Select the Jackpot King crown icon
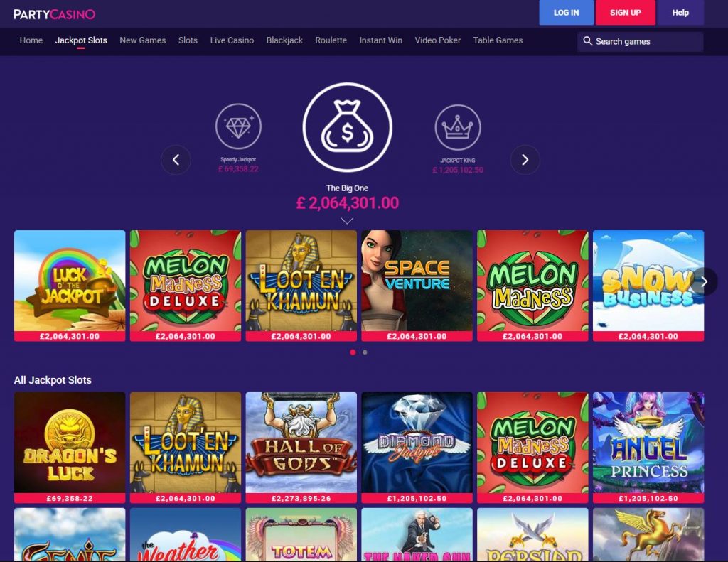Screen dimensions: 728x562 click(458, 128)
